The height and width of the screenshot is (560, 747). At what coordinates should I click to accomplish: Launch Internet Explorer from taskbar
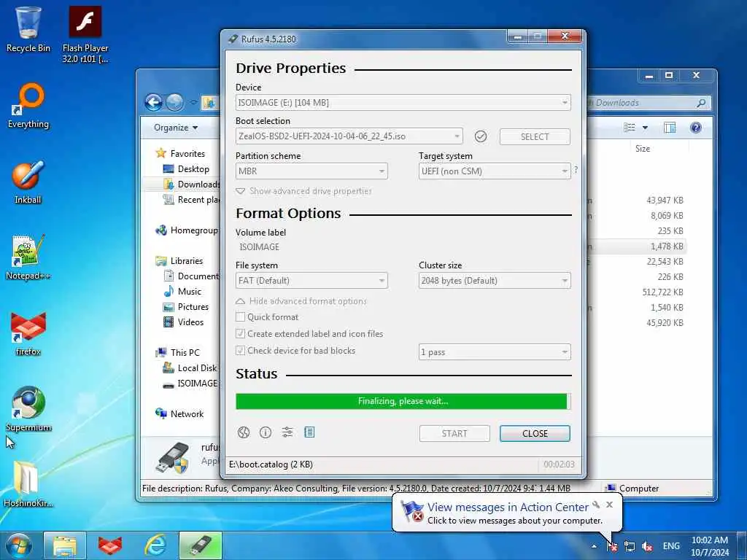(x=155, y=545)
